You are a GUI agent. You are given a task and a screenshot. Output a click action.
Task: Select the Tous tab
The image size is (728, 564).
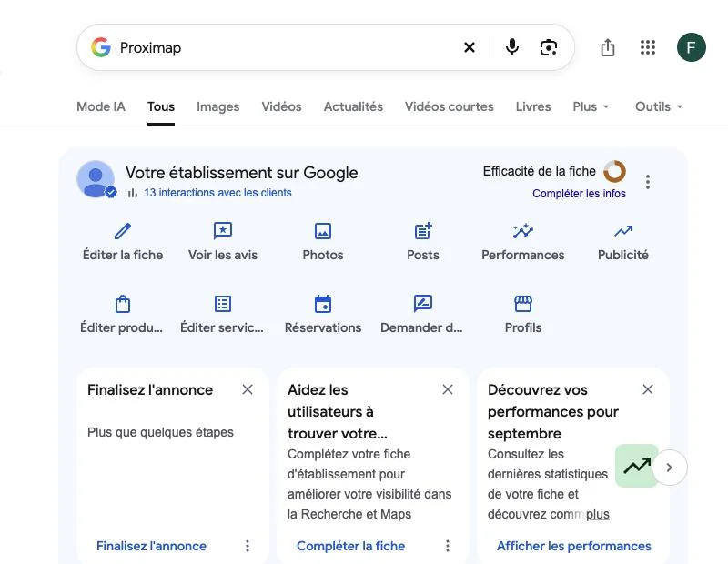click(x=161, y=106)
